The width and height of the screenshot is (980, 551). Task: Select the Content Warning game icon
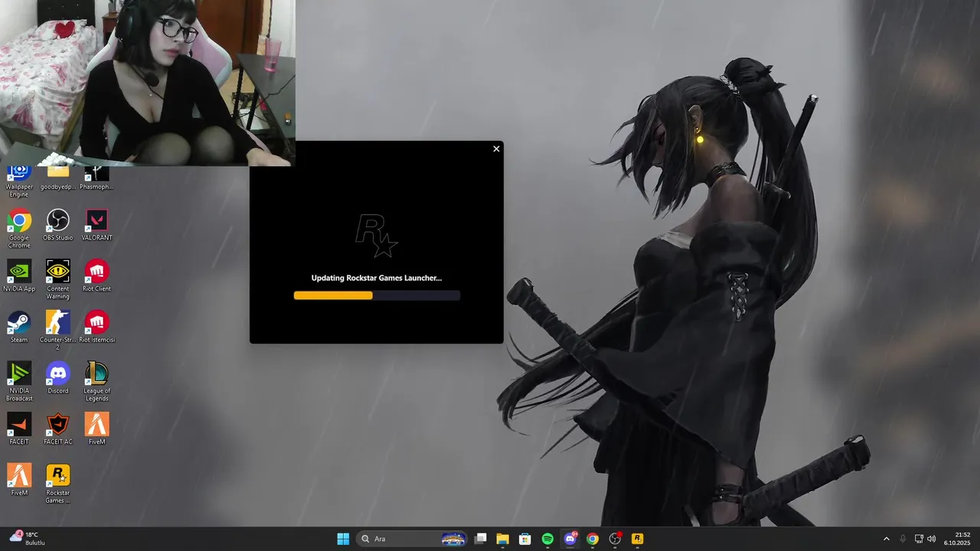click(58, 279)
